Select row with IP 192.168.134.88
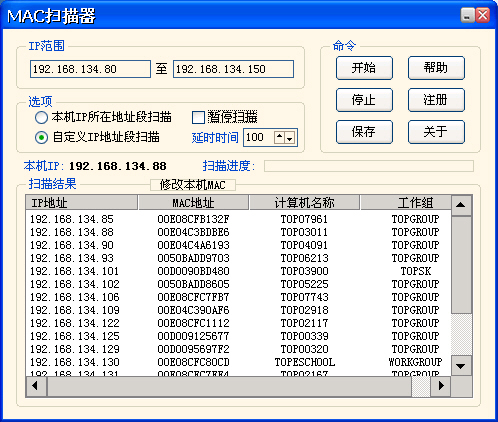 [x=238, y=232]
